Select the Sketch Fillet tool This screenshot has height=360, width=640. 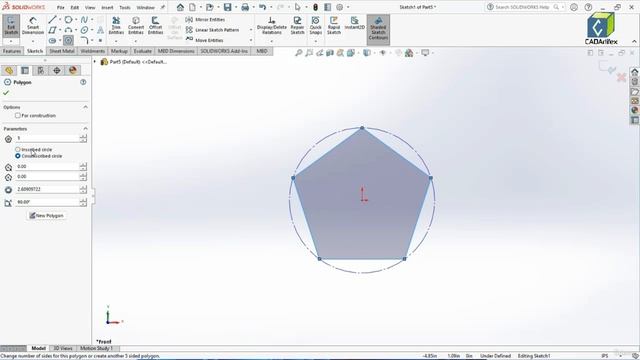point(84,40)
